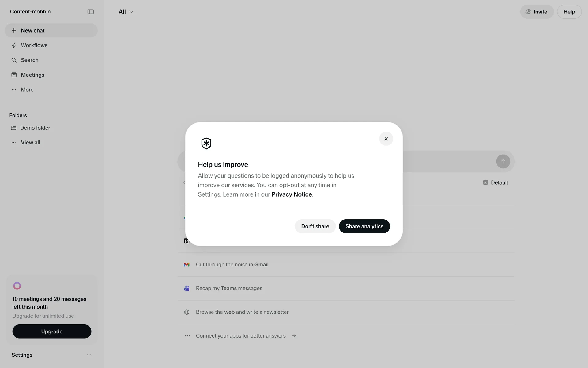
Task: Click the web globe suggestion icon
Action: 187,312
